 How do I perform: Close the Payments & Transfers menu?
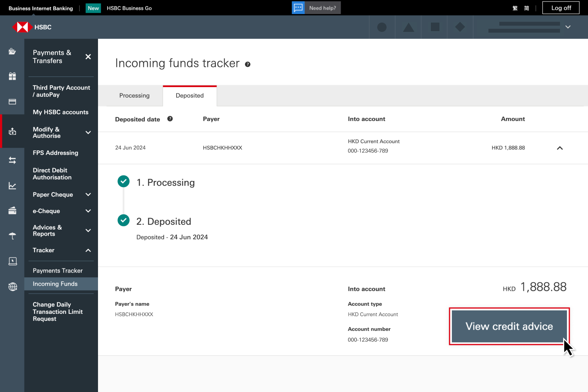(88, 57)
